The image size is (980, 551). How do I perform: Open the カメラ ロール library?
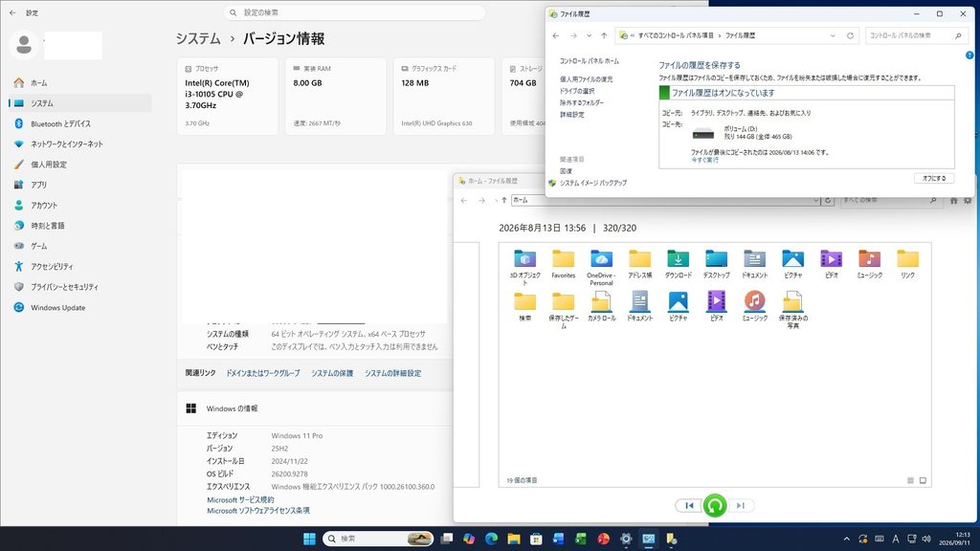tap(601, 307)
